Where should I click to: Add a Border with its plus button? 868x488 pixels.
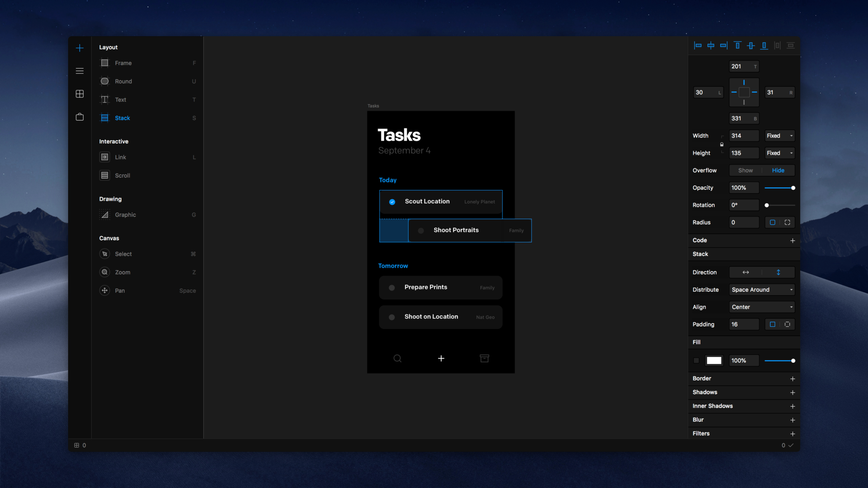(793, 379)
